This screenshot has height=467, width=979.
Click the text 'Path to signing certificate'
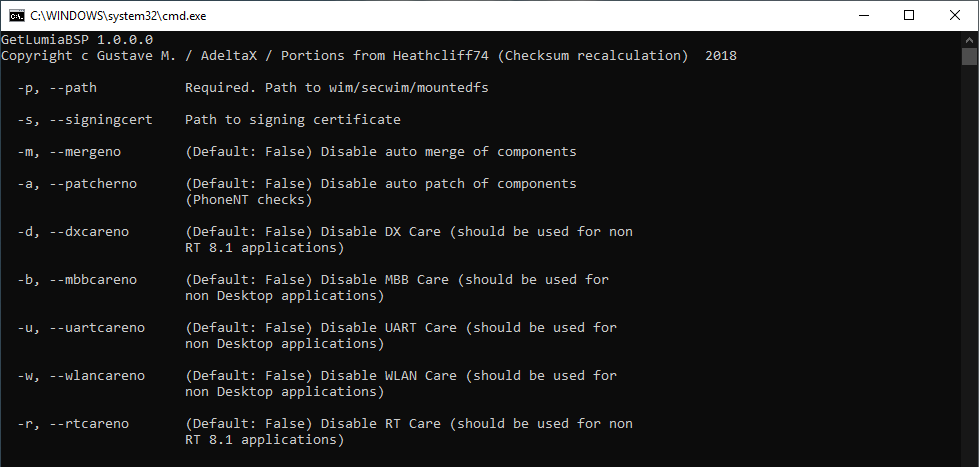[293, 119]
